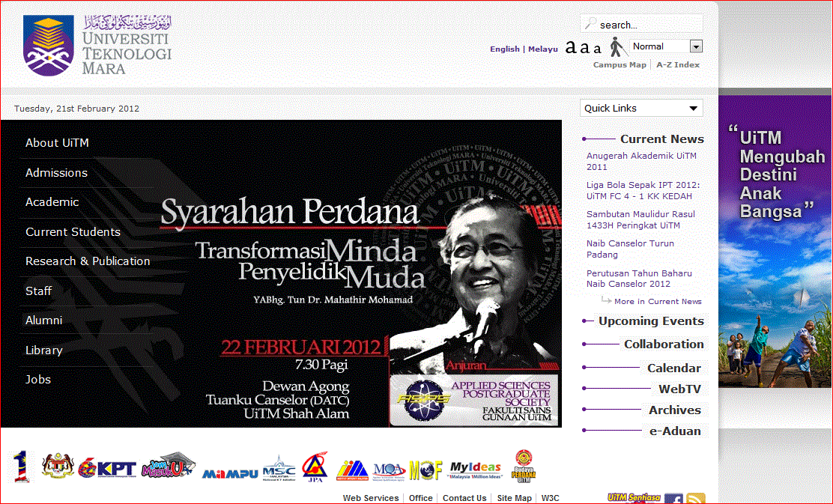Open 'Perutusan Tahun Baharu Naib Canselor 2012'
Screen dimensions: 833x504
639,279
